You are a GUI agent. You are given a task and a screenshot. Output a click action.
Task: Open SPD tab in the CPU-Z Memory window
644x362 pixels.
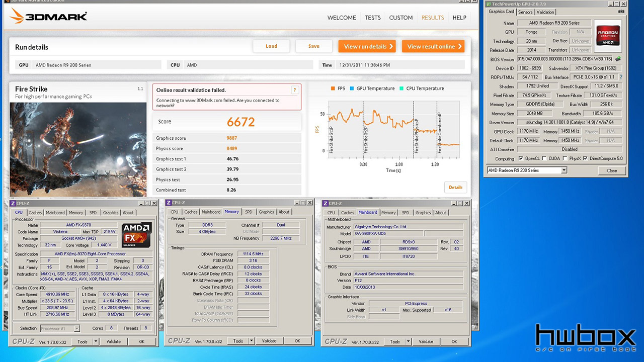(249, 212)
